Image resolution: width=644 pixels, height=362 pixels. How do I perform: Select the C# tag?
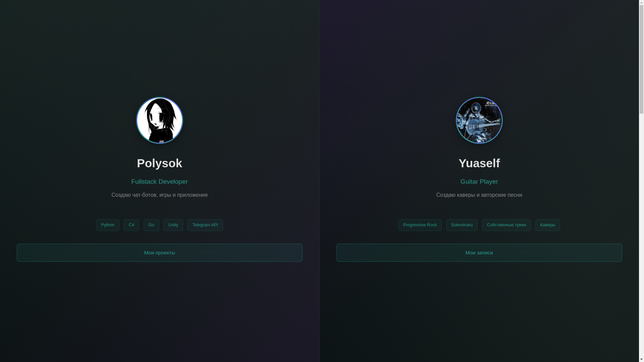131,225
